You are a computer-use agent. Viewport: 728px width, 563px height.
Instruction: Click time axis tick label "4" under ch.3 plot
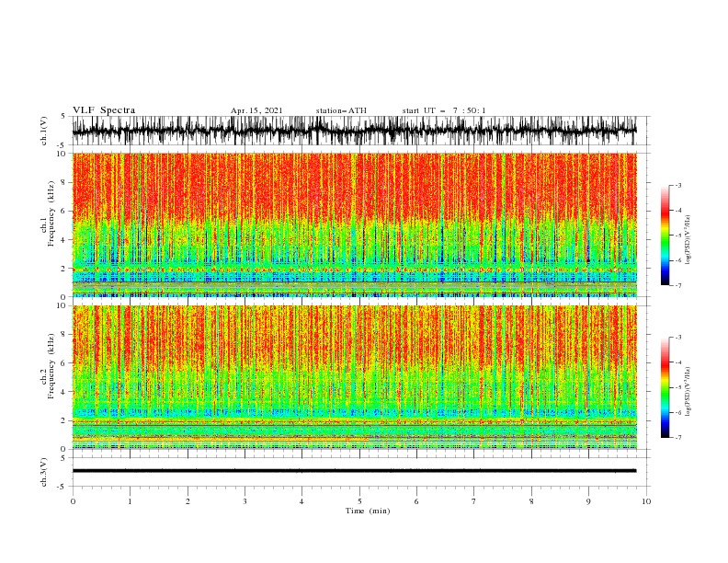(x=301, y=501)
